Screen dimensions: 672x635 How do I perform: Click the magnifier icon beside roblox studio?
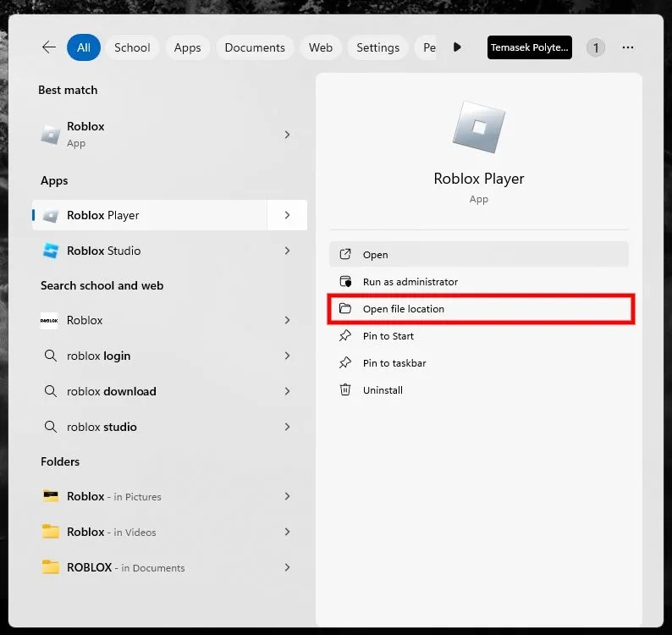(51, 427)
